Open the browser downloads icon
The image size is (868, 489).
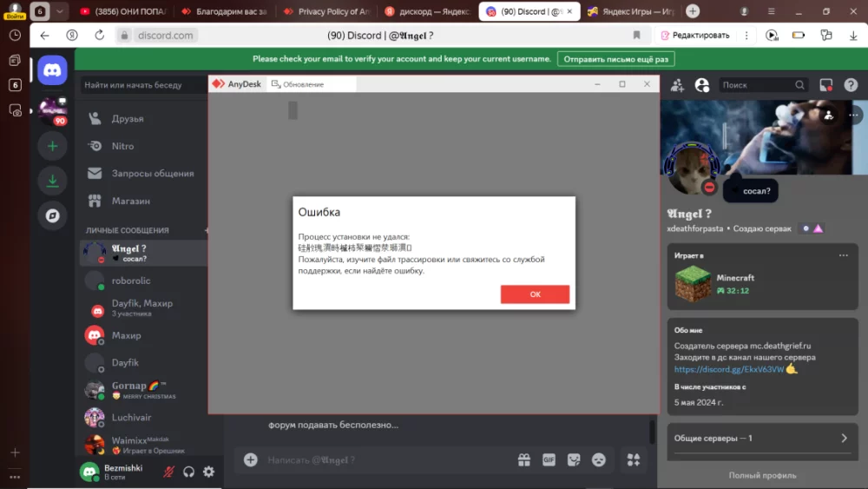click(x=853, y=36)
